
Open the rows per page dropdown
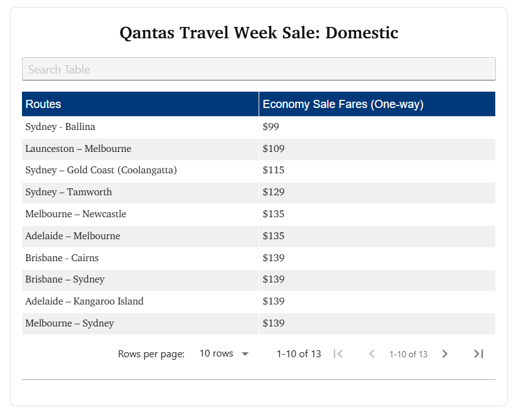coord(223,354)
